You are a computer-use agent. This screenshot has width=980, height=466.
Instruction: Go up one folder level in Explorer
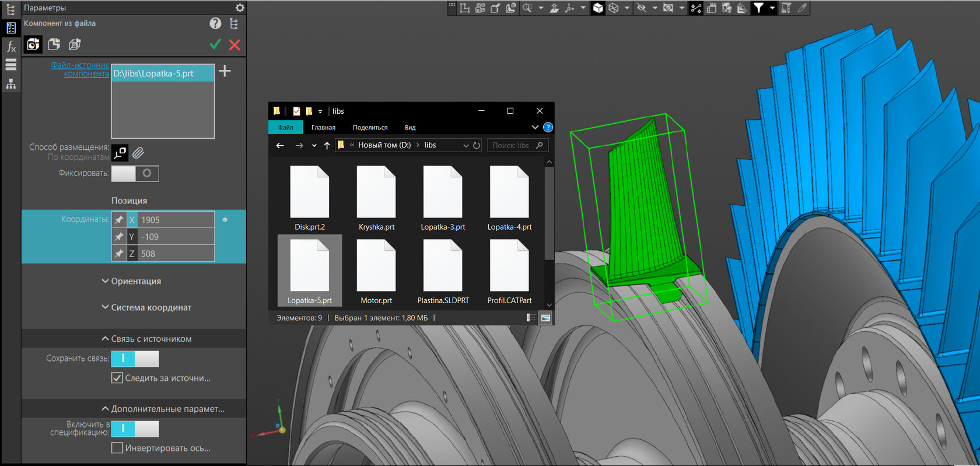click(327, 145)
